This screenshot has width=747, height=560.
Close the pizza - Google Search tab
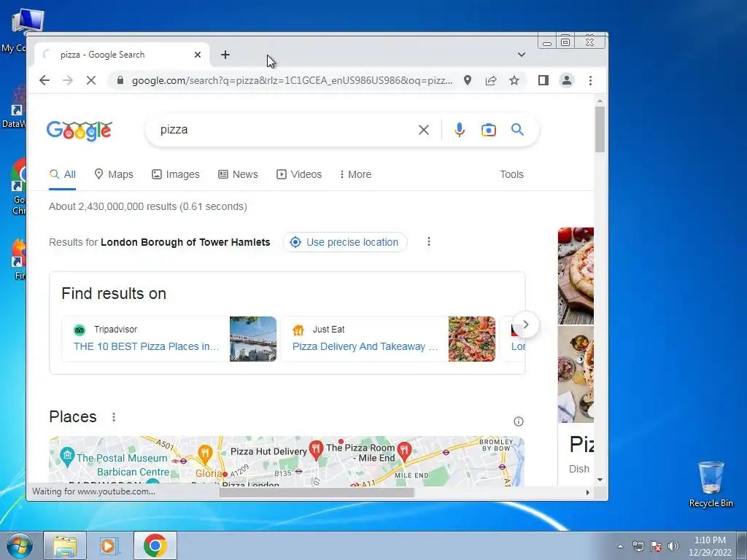click(x=198, y=55)
